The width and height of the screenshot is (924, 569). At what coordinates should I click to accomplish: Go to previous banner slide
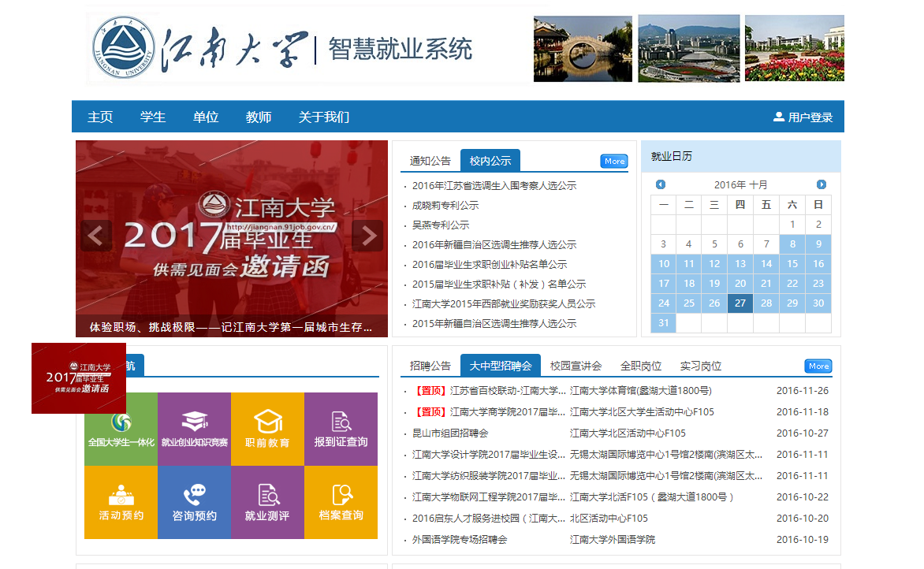[x=96, y=236]
